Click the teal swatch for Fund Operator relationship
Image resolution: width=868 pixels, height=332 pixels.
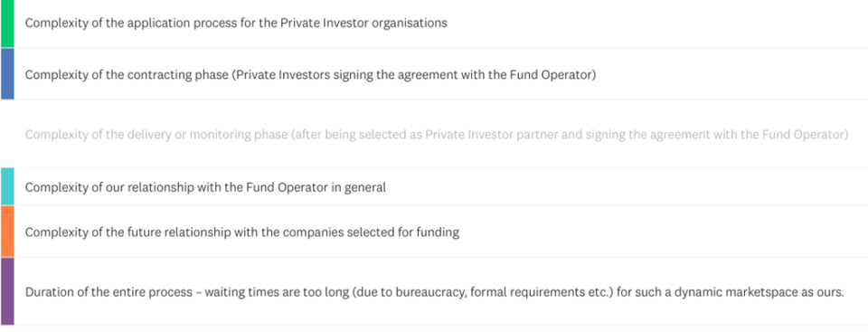pyautogui.click(x=7, y=186)
